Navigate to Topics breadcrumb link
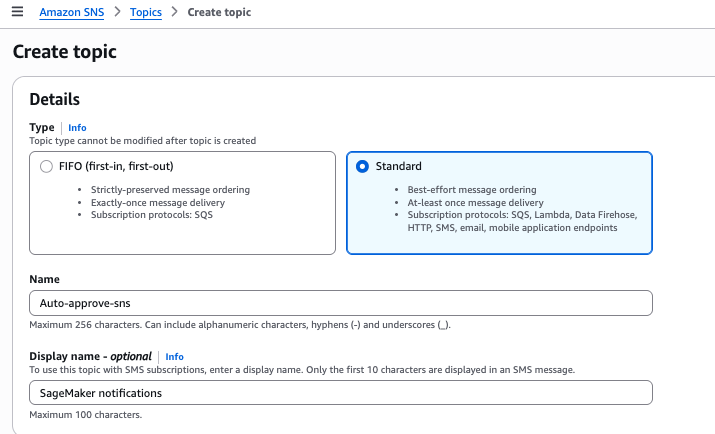Image resolution: width=715 pixels, height=434 pixels. [x=145, y=12]
